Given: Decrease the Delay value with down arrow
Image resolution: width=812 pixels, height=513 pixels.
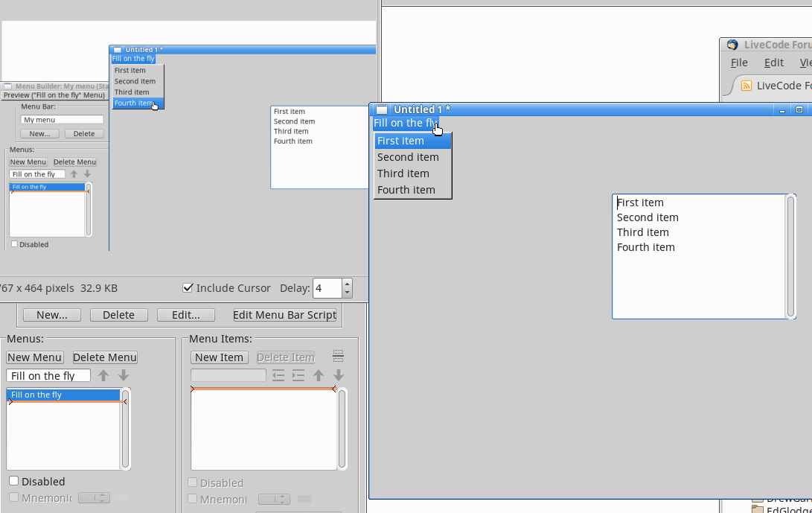Looking at the screenshot, I should pyautogui.click(x=347, y=293).
